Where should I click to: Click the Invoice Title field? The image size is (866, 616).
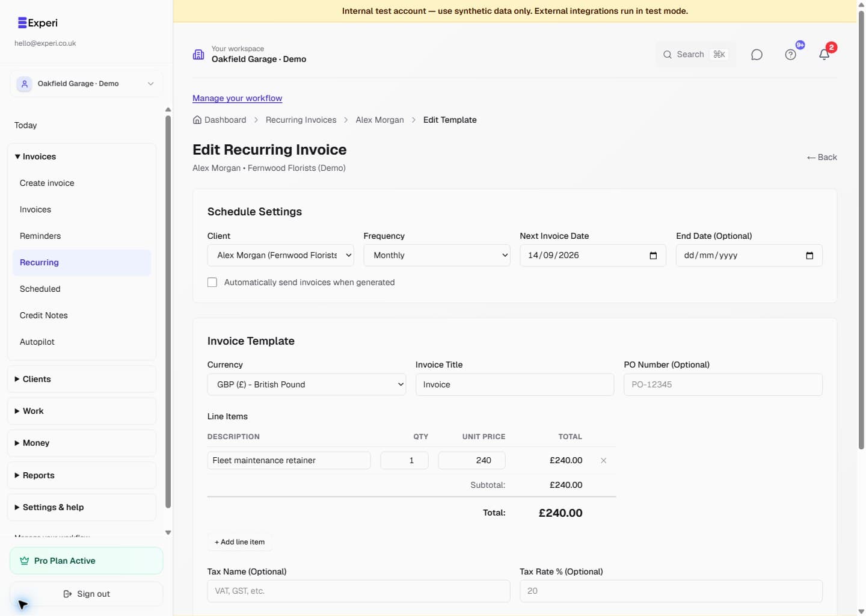click(x=515, y=384)
